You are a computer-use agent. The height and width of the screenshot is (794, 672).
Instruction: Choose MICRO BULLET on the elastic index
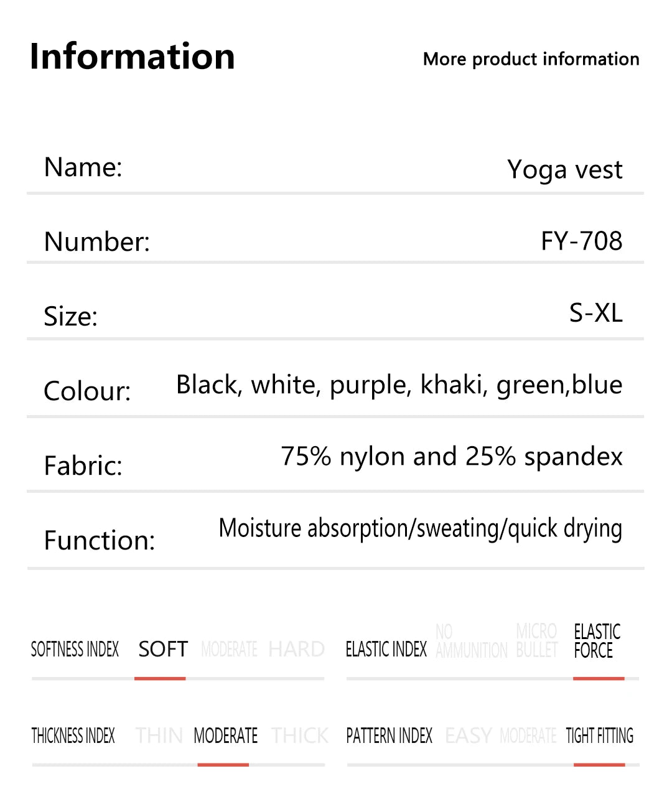click(536, 641)
